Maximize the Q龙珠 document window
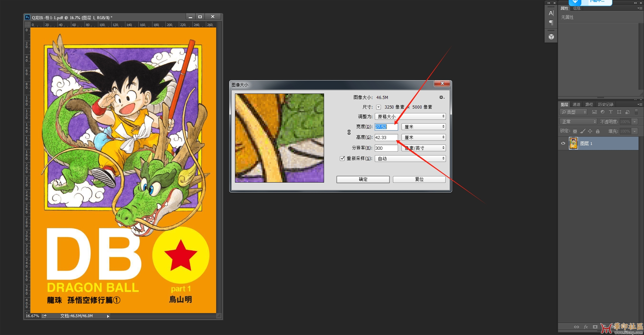 click(x=200, y=17)
